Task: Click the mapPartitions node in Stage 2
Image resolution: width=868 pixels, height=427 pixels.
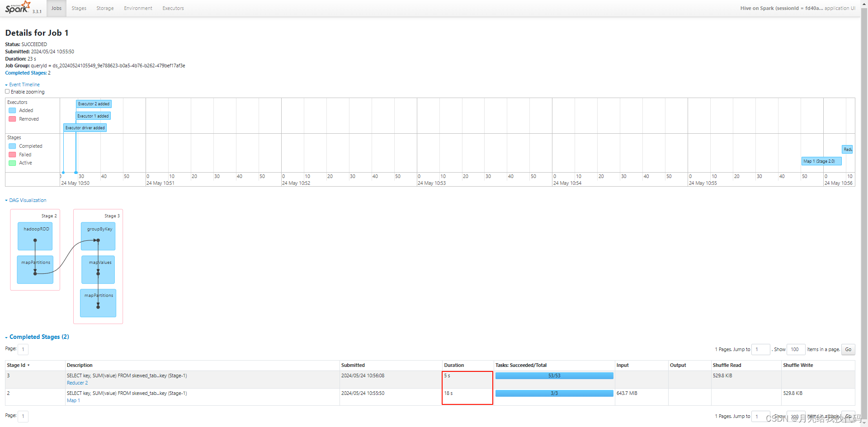Action: 35,270
